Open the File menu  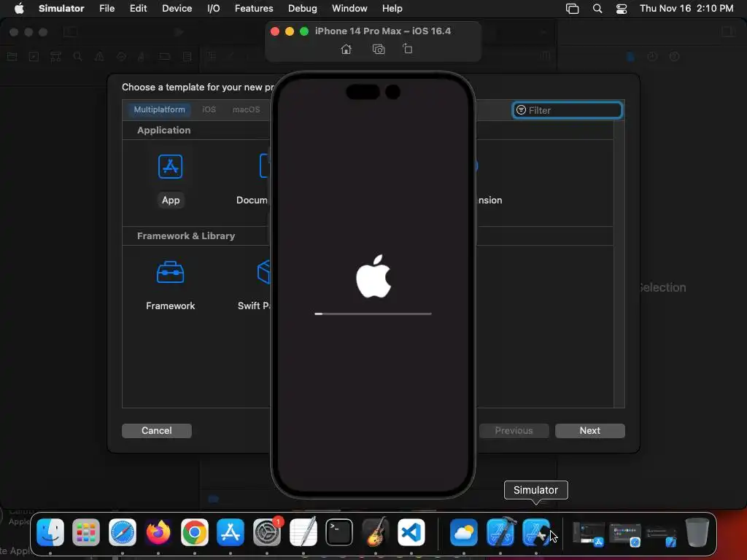point(107,9)
